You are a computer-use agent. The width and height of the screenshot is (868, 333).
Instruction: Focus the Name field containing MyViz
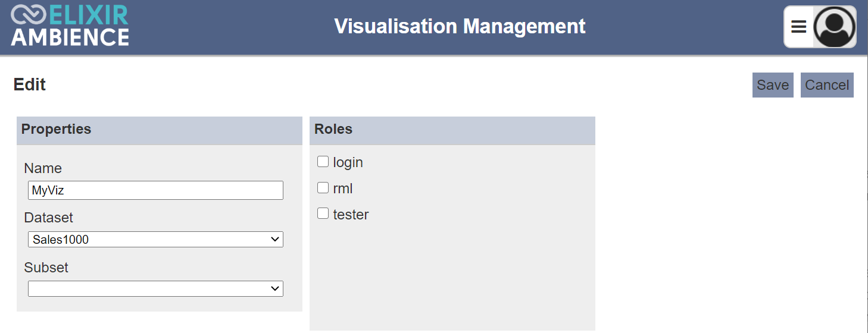coord(155,190)
